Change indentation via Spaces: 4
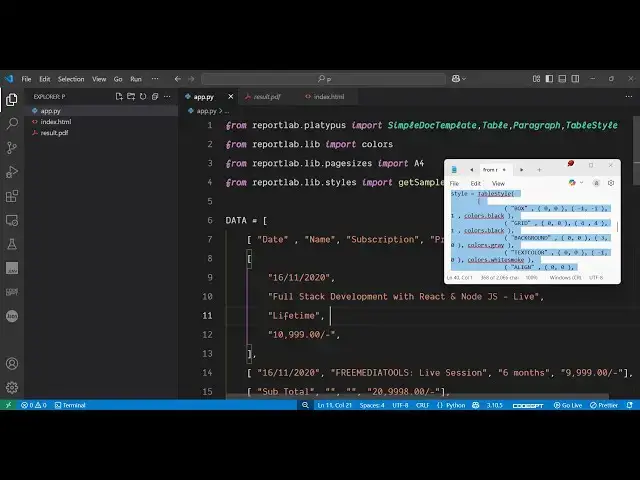Viewport: 640px width, 480px height. (x=372, y=405)
